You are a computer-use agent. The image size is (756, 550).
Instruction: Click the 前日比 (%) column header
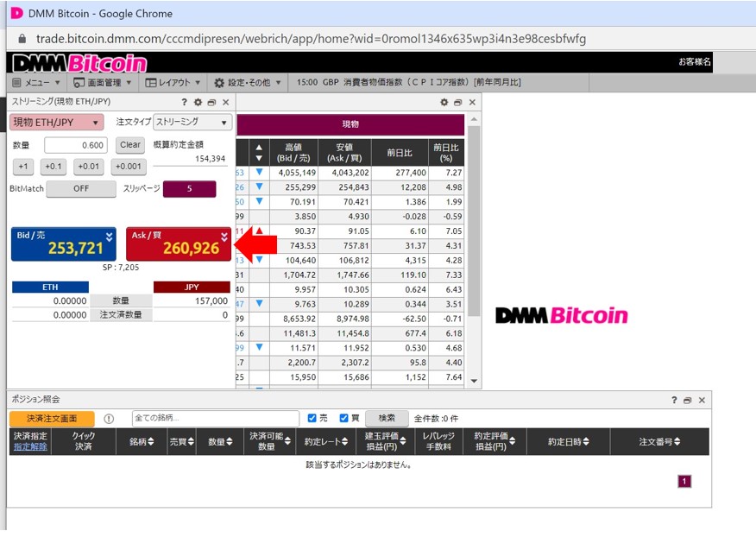pos(446,153)
